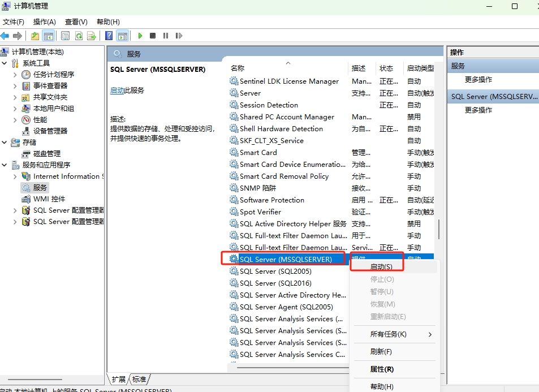Screen dimensions: 539x392
Task: Sort by 描述 column header
Action: click(x=363, y=68)
